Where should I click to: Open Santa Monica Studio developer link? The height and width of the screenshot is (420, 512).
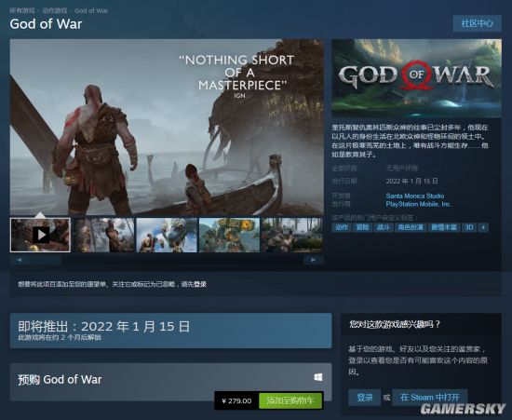[415, 196]
